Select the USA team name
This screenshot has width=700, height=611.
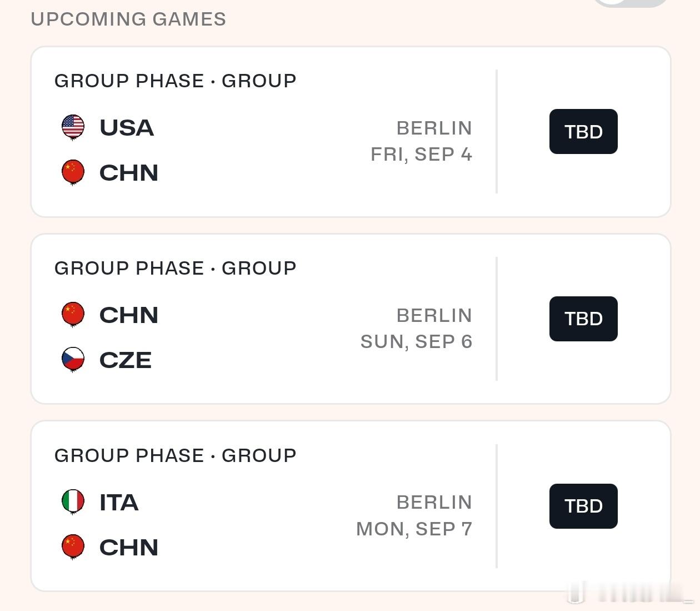[127, 128]
